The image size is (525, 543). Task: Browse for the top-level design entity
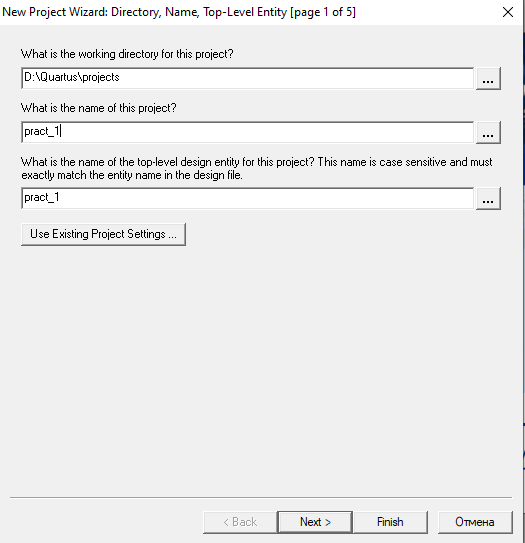[488, 198]
